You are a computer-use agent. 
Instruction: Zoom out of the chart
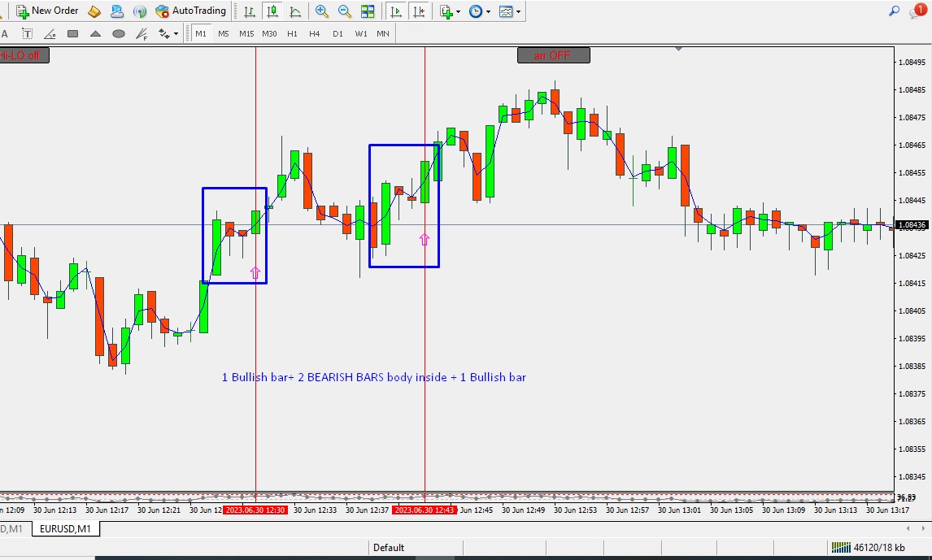point(344,11)
